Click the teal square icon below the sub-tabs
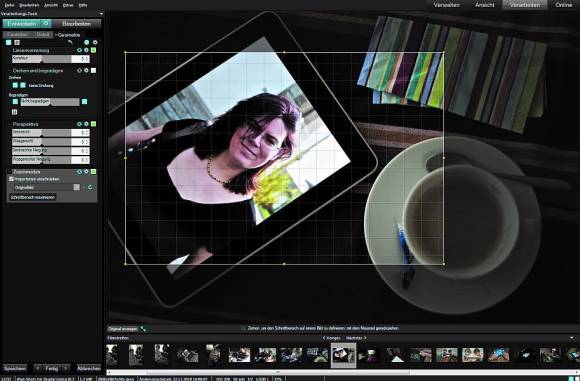Image resolution: width=580 pixels, height=381 pixels. [9, 43]
